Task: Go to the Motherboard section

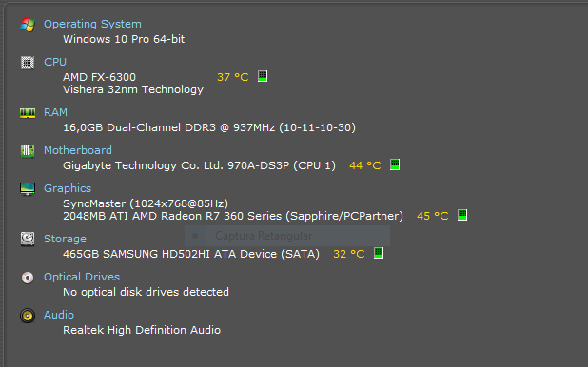Action: (x=78, y=150)
